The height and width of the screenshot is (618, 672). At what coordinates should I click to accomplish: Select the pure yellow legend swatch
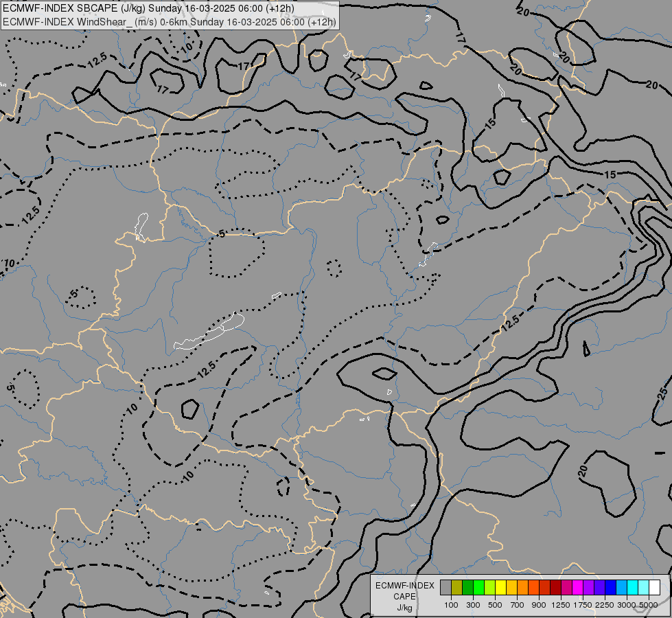(x=500, y=588)
